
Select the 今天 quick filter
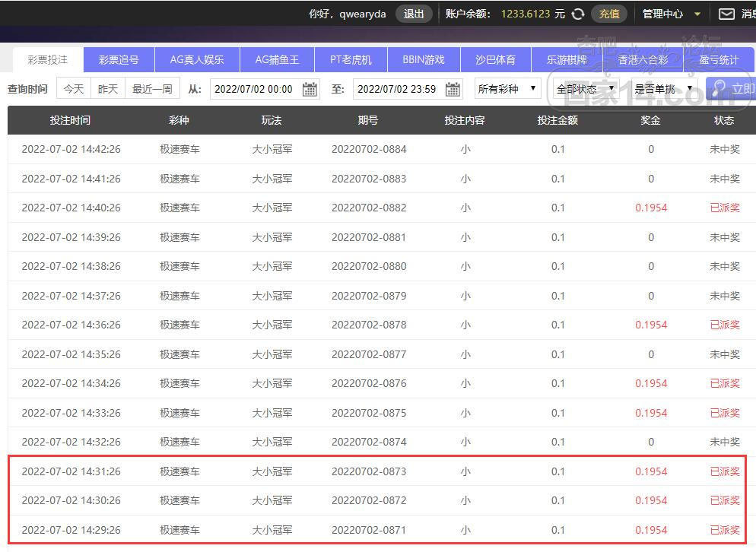pyautogui.click(x=74, y=89)
